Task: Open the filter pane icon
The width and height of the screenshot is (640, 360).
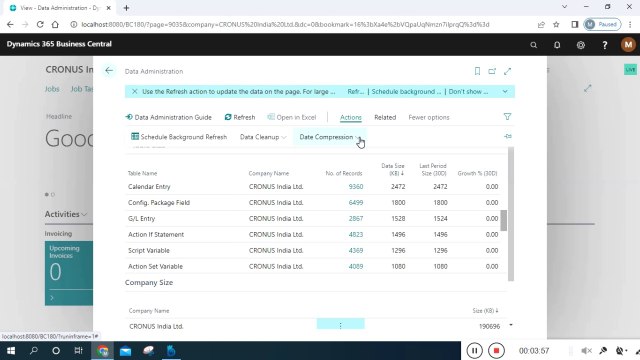Action: click(507, 117)
